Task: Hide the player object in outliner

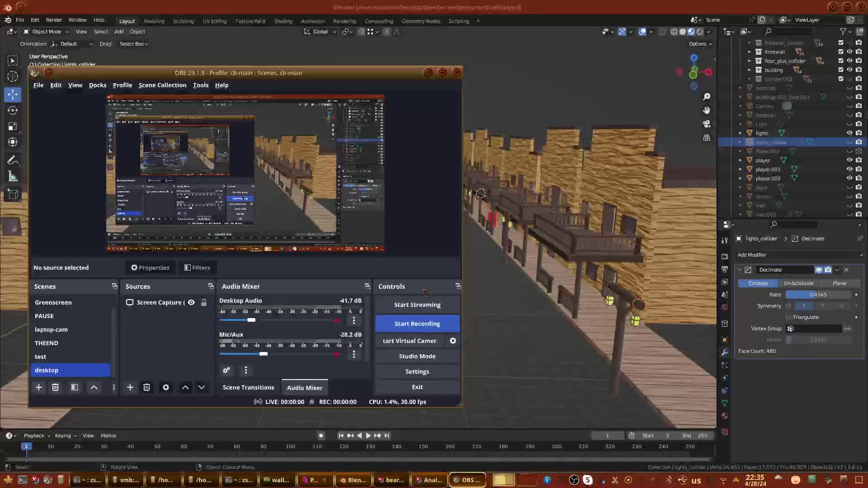Action: point(849,160)
